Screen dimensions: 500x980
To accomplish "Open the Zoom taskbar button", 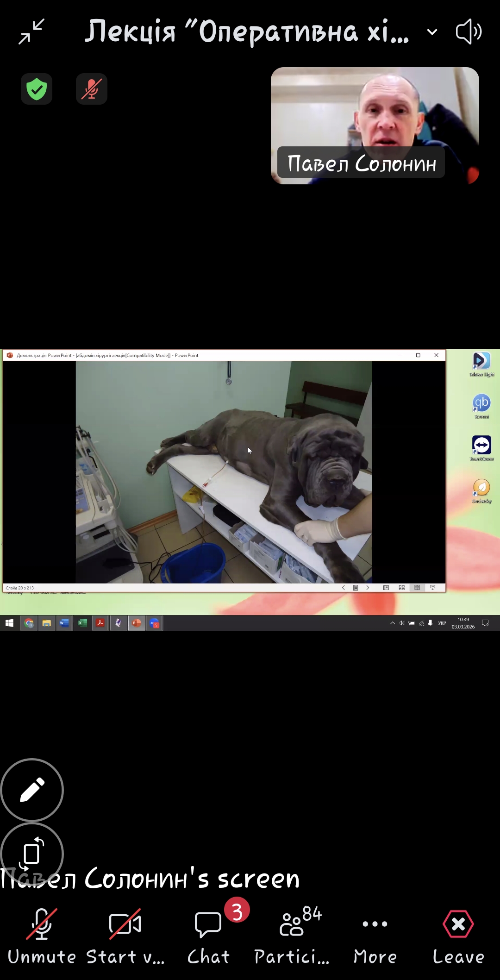I will point(154,623).
